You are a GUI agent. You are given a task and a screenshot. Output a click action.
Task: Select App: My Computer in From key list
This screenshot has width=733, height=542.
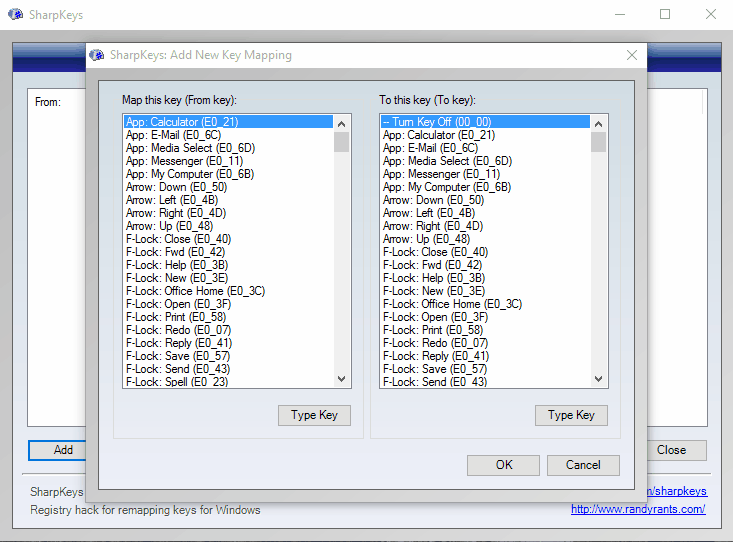pyautogui.click(x=229, y=174)
